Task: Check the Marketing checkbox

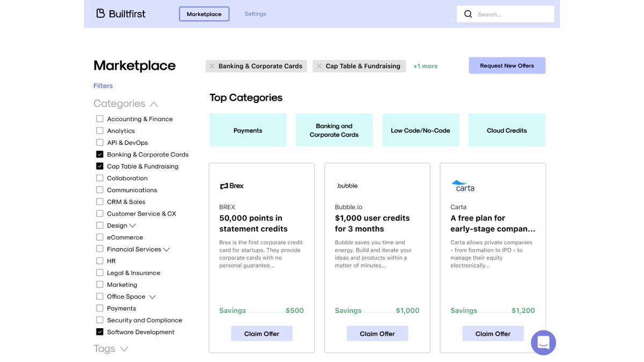Action: pos(99,284)
